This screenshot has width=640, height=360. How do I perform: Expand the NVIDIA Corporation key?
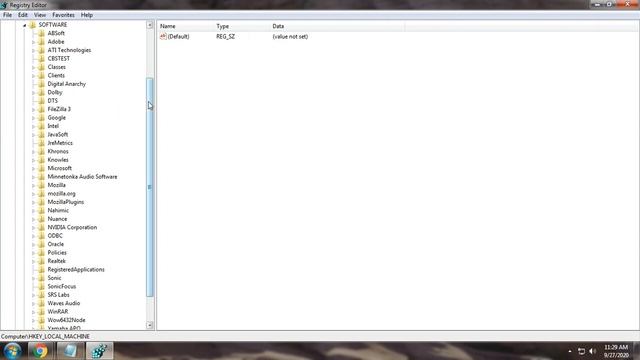coord(33,228)
